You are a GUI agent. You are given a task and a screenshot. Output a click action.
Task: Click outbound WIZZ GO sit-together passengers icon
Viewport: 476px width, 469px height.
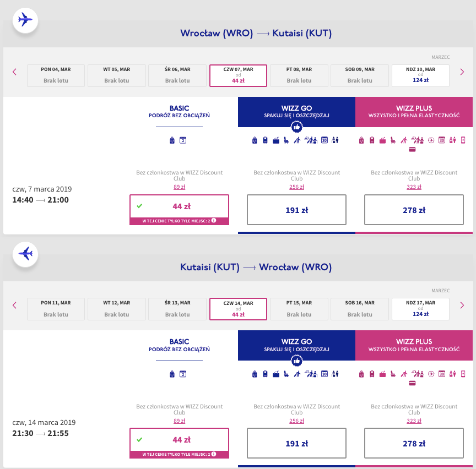tap(335, 140)
